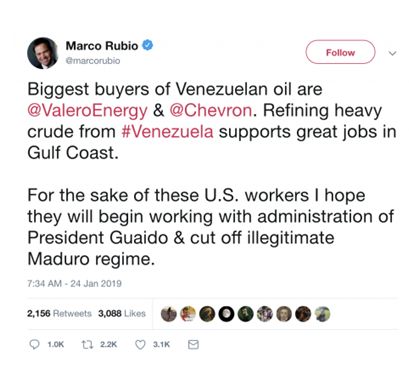Image resolution: width=409 pixels, height=372 pixels.
Task: Click the white circle liker avatar
Action: [x=226, y=314]
